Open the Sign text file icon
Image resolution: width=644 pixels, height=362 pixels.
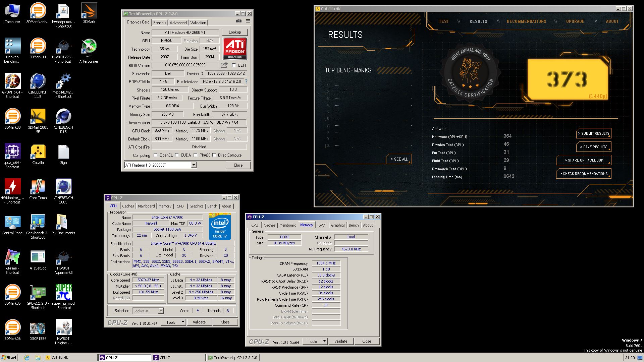[63, 154]
